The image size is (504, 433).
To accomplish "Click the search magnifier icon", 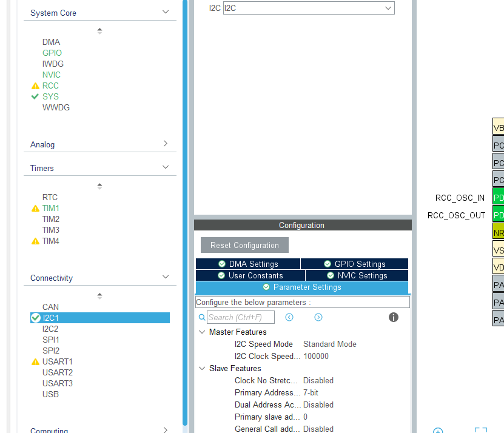I will 202,317.
